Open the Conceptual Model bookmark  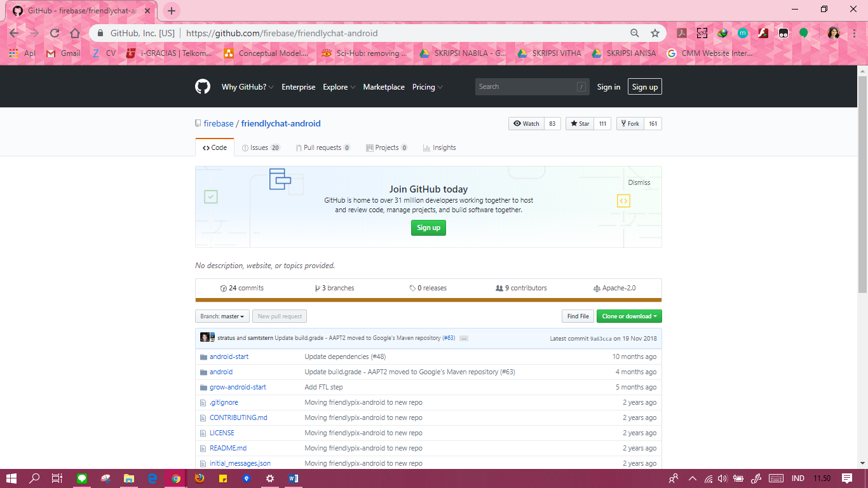coord(266,53)
